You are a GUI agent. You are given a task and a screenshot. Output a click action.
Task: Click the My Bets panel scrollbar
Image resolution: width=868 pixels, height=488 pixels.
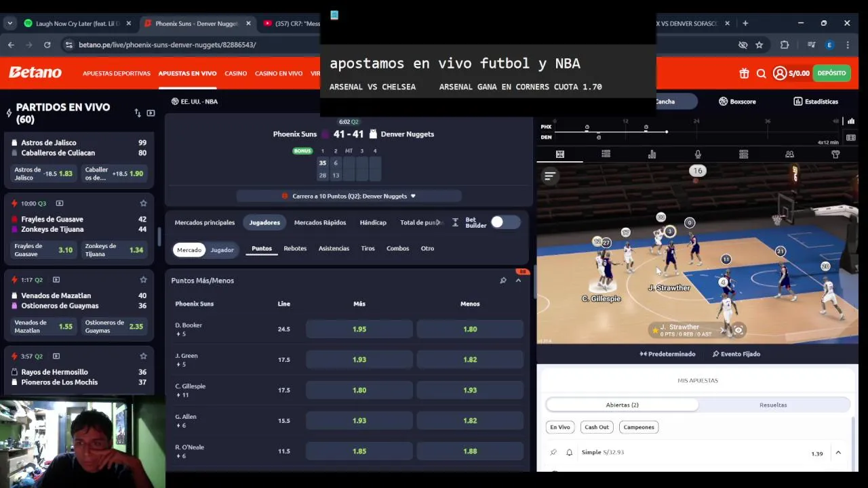[854, 444]
